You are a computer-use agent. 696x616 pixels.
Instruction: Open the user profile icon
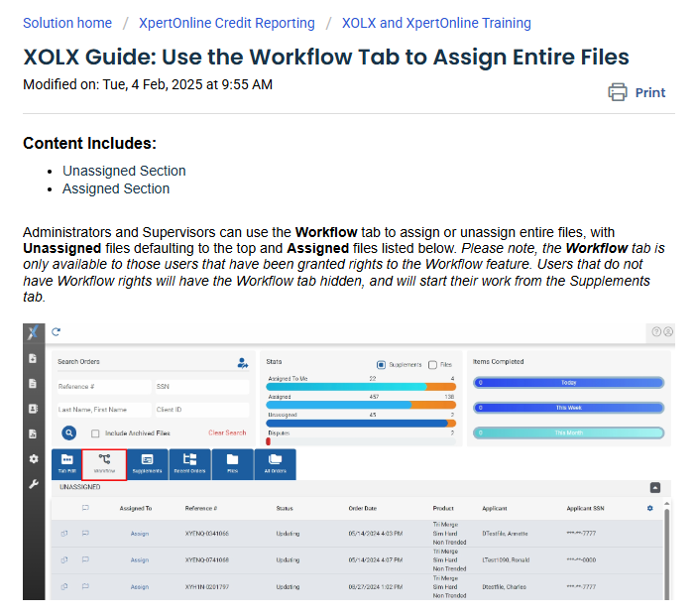pyautogui.click(x=668, y=331)
